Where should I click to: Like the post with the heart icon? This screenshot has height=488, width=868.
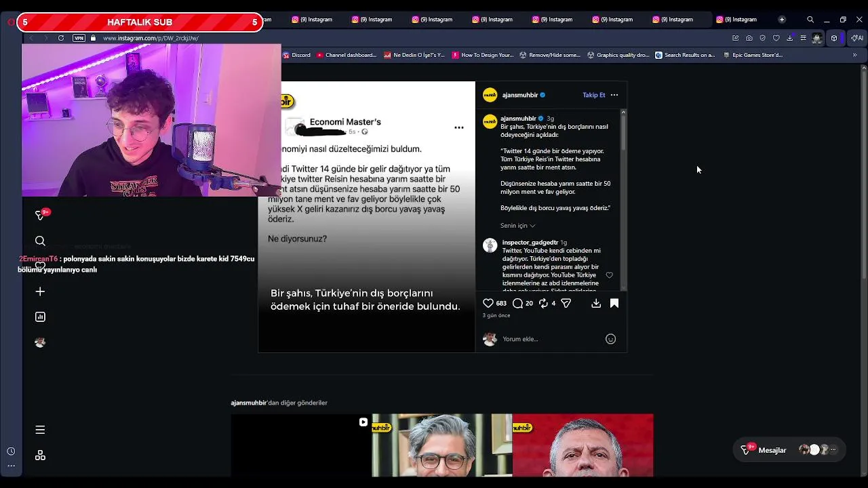tap(488, 303)
